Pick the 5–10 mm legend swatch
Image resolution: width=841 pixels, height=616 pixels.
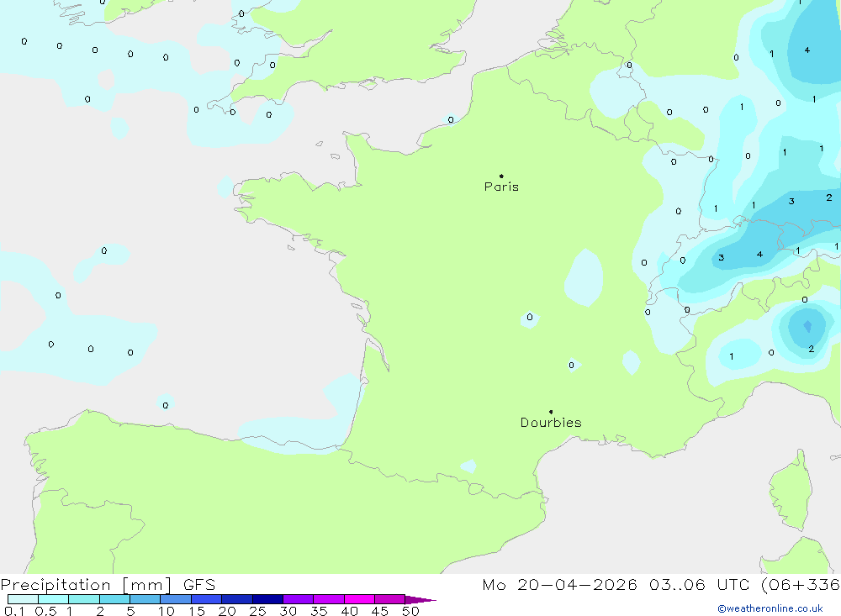click(145, 599)
